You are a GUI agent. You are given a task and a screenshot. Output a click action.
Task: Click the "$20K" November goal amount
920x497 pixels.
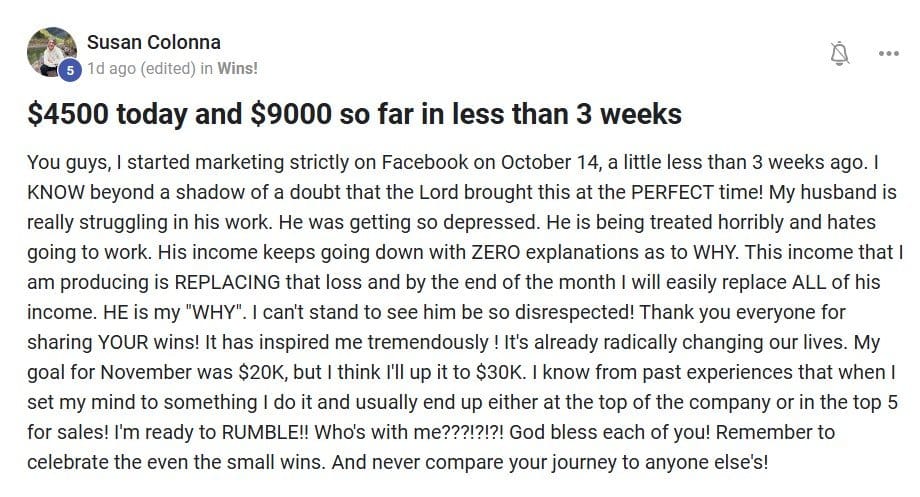pyautogui.click(x=262, y=372)
